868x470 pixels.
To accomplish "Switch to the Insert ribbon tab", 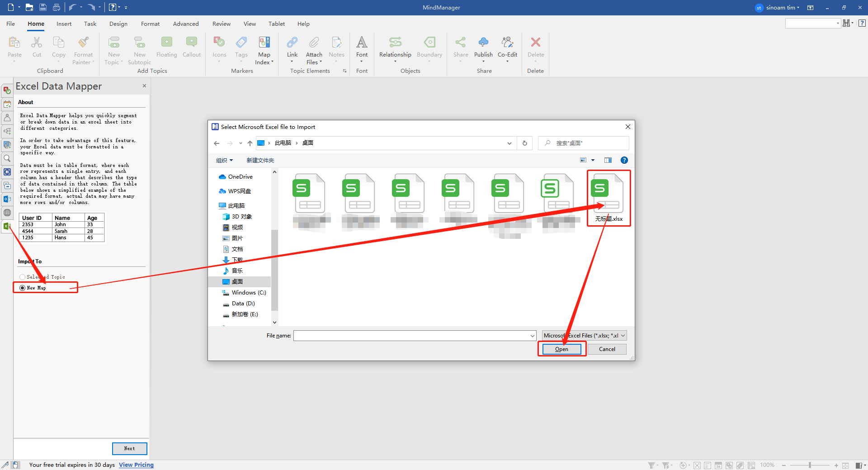I will [64, 24].
